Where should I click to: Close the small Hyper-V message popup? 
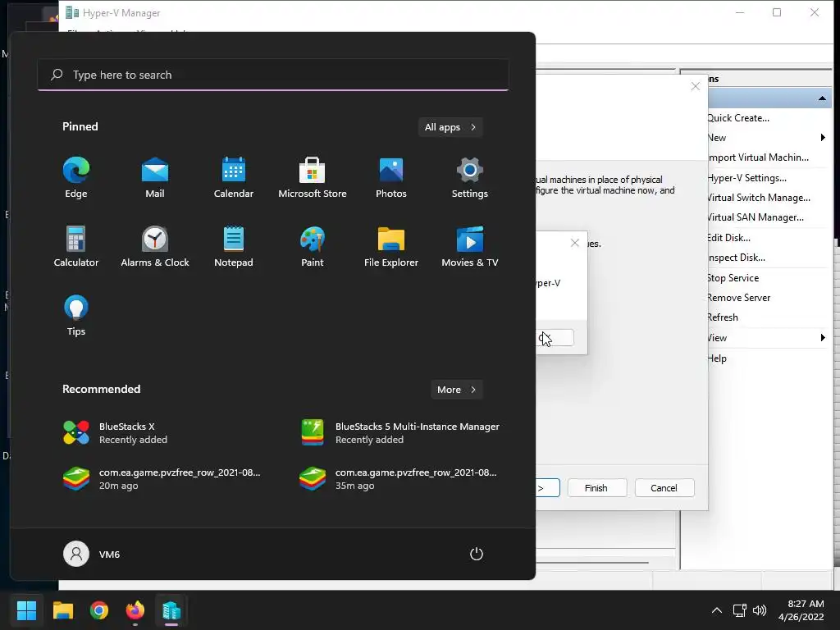[x=575, y=243]
